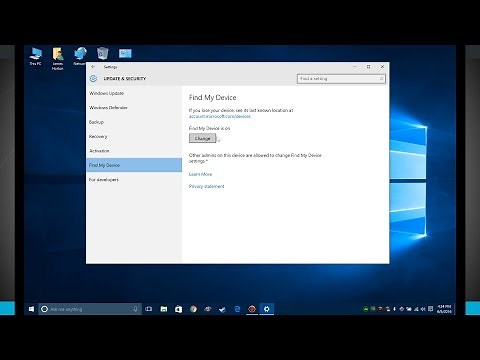Click the taskbar clock and date
Image resolution: width=480 pixels, height=360 pixels.
pyautogui.click(x=444, y=309)
